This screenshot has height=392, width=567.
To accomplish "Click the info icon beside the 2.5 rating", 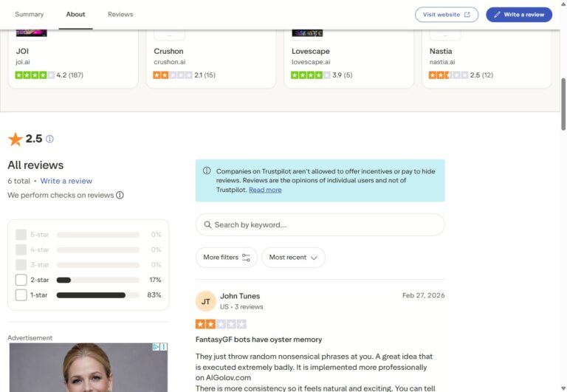I will click(x=50, y=139).
